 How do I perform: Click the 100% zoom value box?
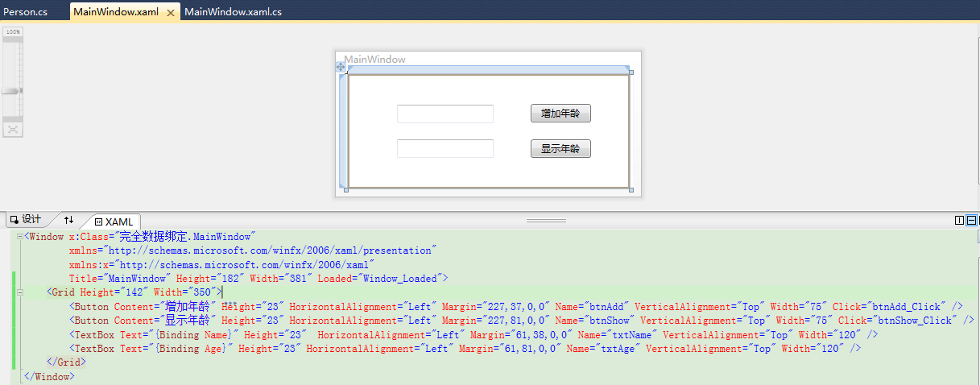[x=13, y=31]
